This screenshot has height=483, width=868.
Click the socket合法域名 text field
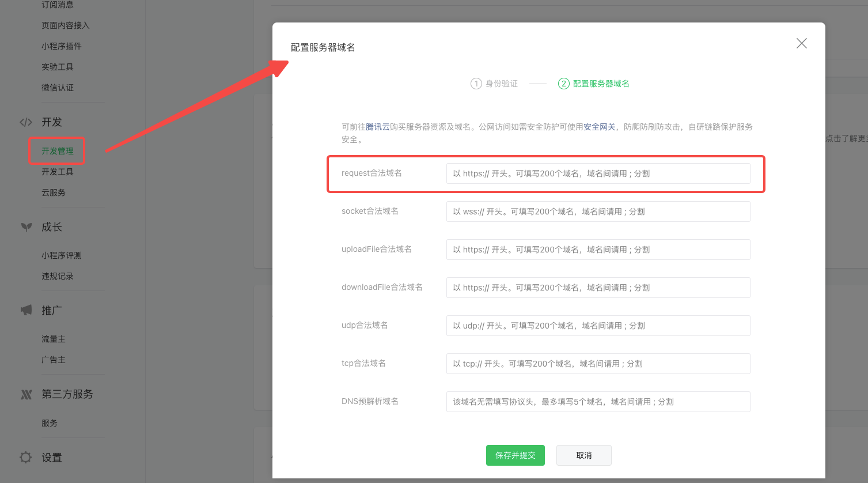coord(598,212)
